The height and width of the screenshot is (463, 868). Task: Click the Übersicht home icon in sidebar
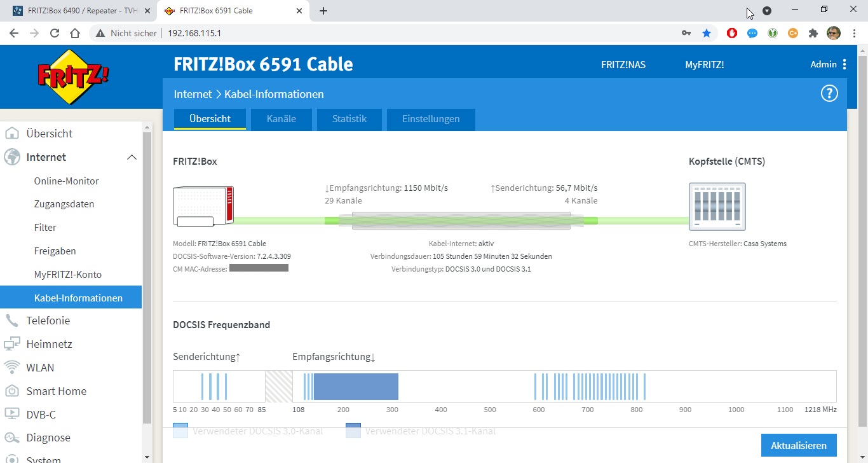[x=11, y=134]
